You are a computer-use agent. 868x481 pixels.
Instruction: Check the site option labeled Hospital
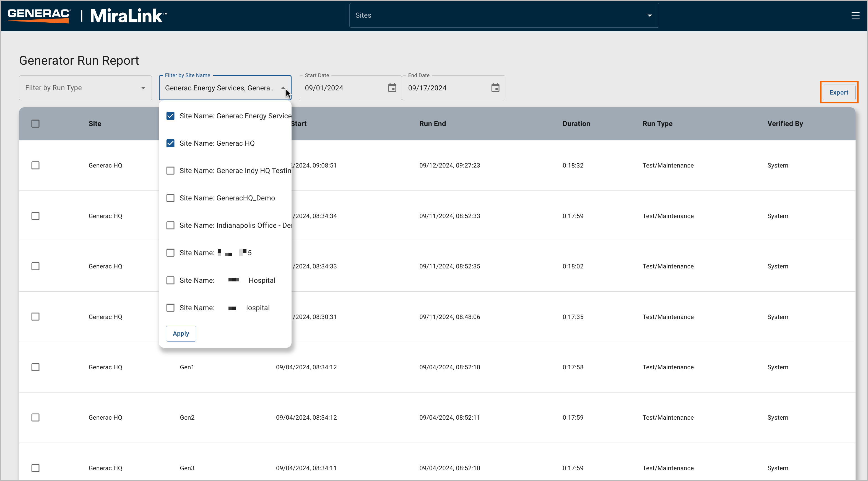170,280
